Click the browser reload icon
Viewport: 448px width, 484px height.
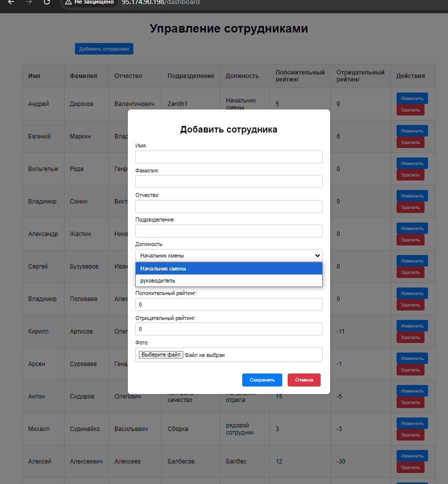[46, 2]
